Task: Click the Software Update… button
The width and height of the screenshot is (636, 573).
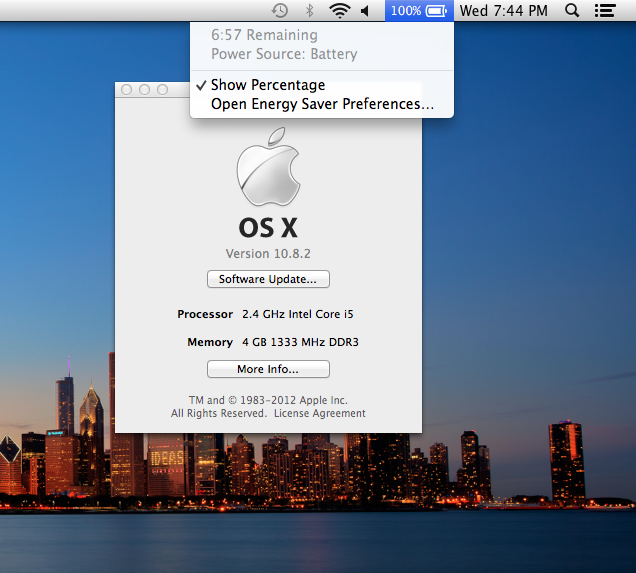Action: click(268, 279)
